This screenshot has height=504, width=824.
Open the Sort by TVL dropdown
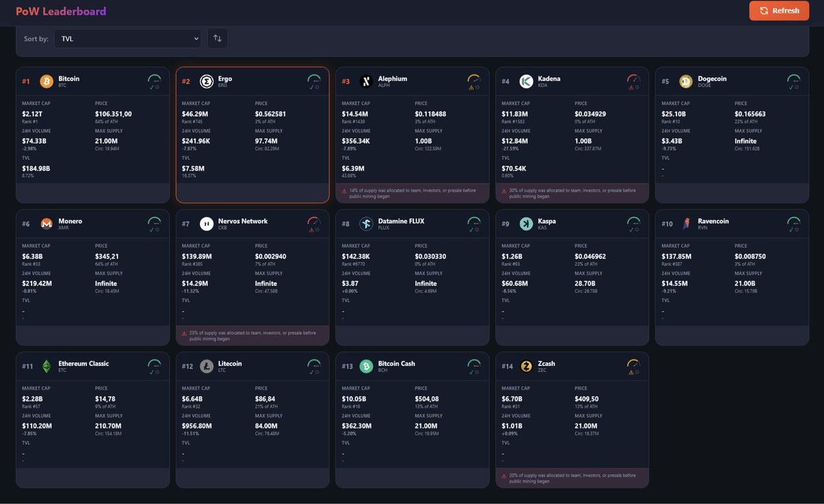pyautogui.click(x=128, y=38)
